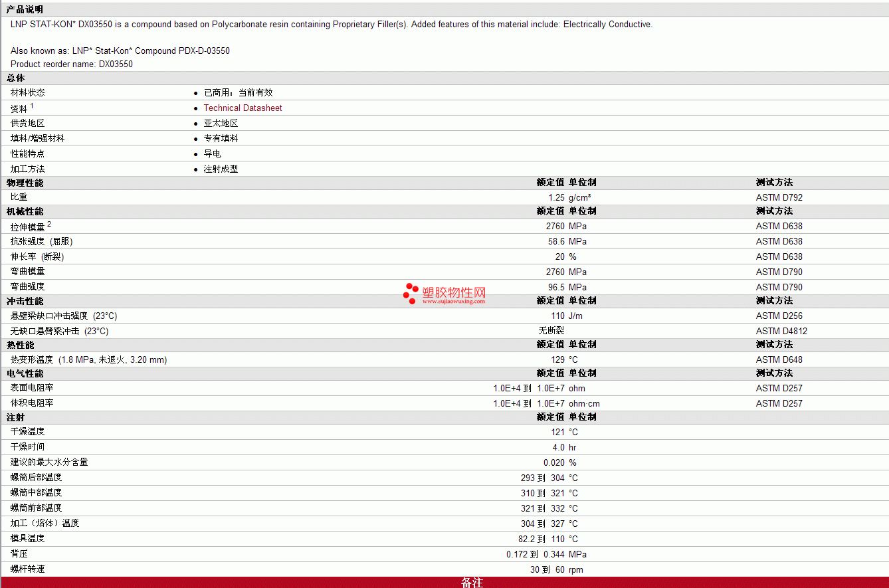Select the 96.5 flexural strength value
Viewport: 889px width, 588px height.
point(557,287)
